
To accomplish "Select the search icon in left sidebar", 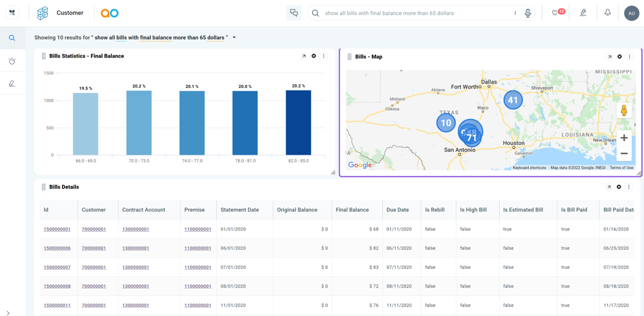I will [12, 38].
